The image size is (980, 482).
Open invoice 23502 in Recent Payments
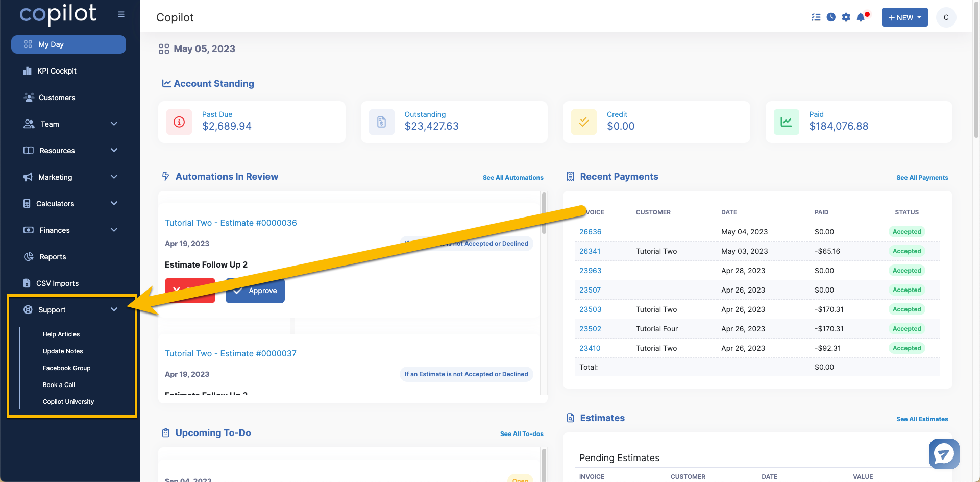tap(590, 329)
